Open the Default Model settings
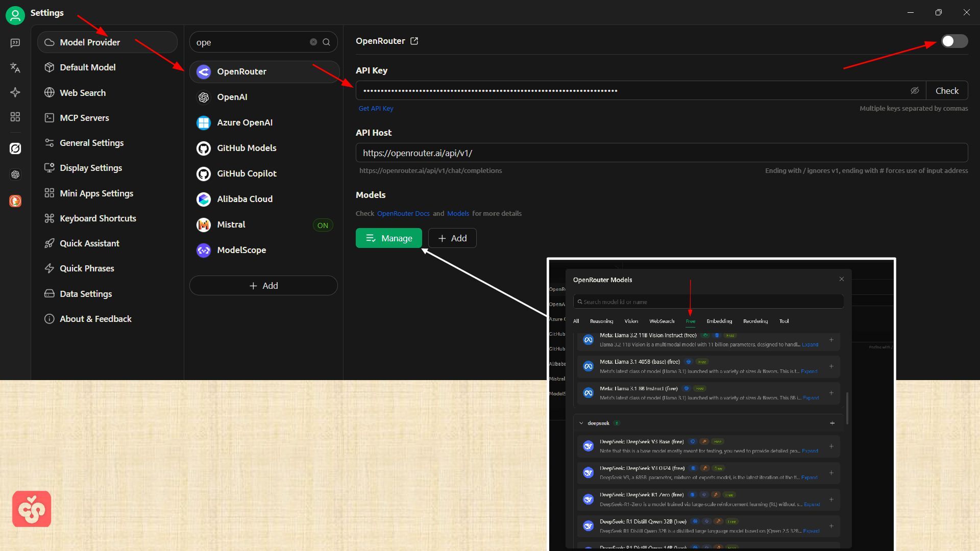Image resolution: width=980 pixels, height=551 pixels. point(107,67)
